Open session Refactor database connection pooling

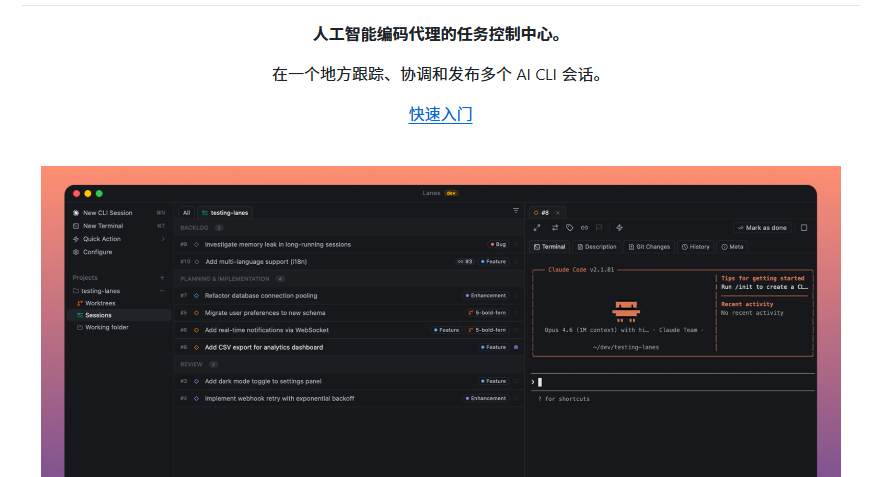tap(261, 295)
